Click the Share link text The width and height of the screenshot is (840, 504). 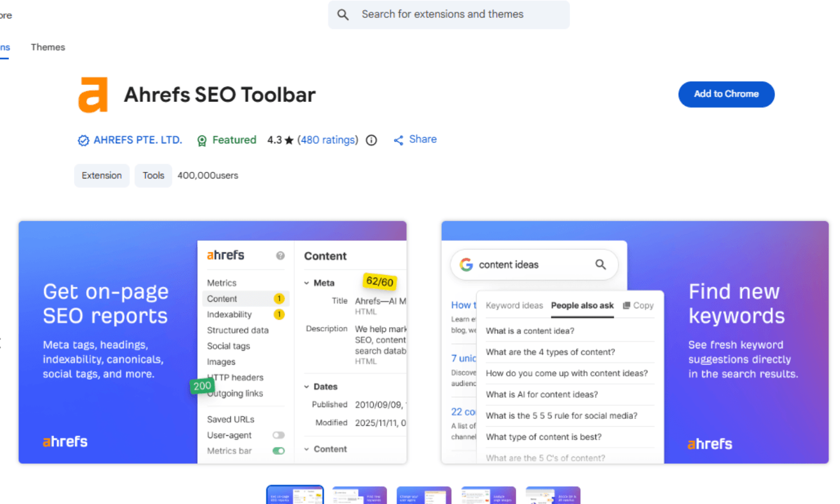pos(423,139)
